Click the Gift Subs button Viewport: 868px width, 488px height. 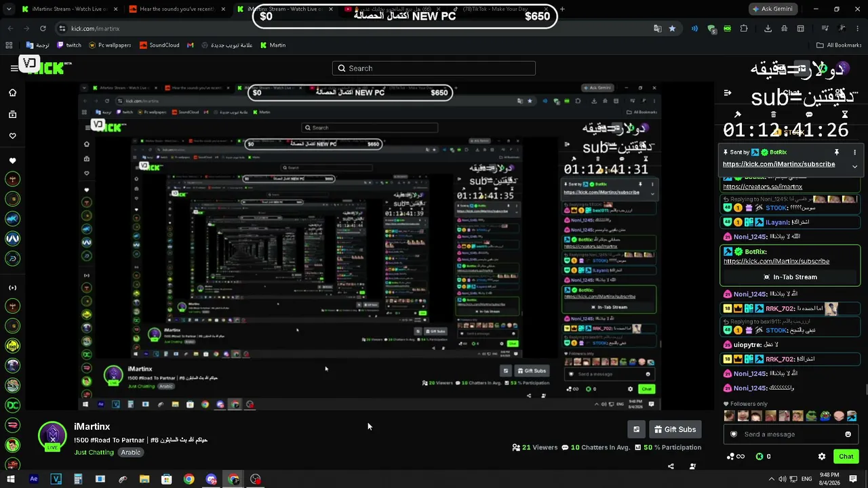(x=675, y=429)
